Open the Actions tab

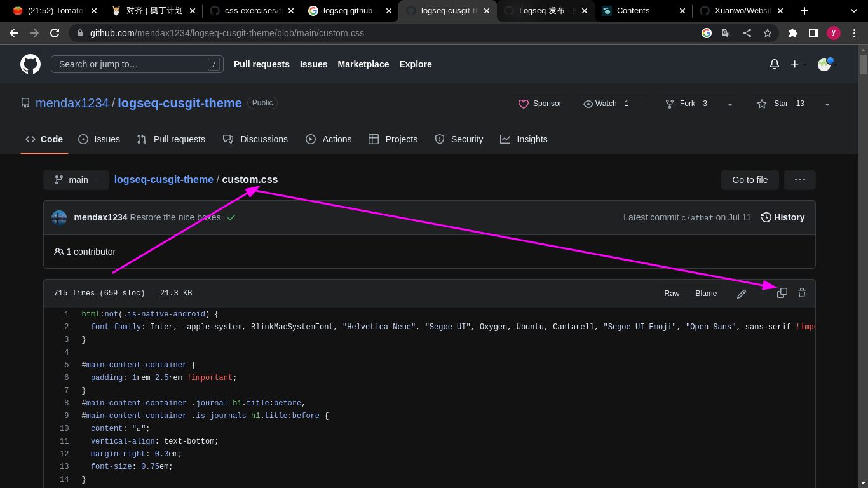tap(329, 139)
